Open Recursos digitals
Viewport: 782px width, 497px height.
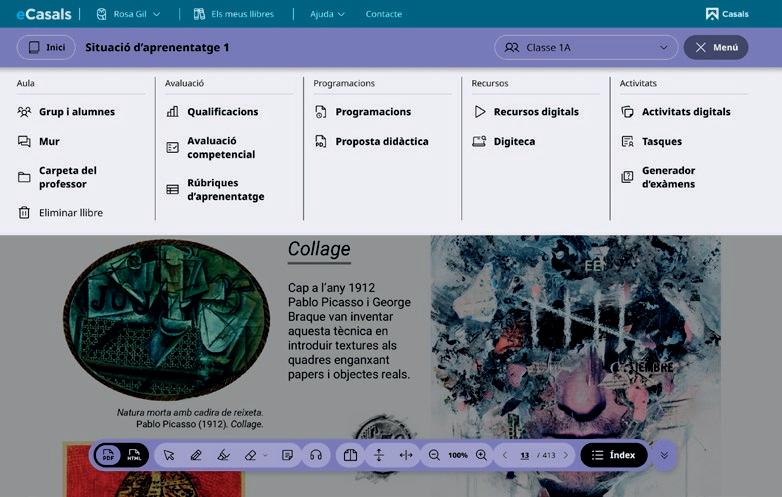pos(526,112)
